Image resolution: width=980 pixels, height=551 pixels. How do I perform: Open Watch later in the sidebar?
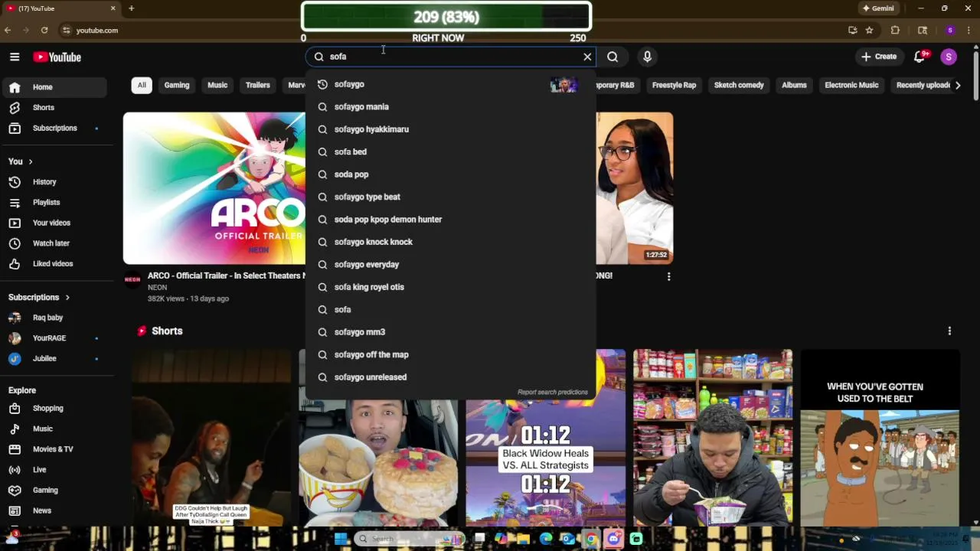point(54,243)
